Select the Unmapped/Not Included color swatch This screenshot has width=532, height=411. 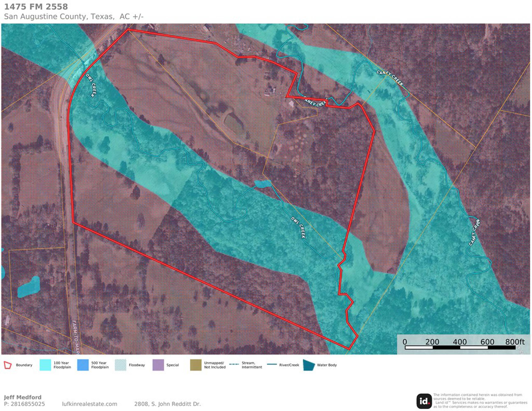click(x=196, y=365)
